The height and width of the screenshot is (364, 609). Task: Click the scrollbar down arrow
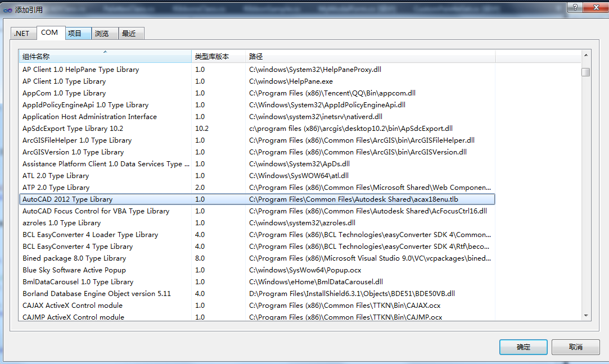[x=586, y=316]
